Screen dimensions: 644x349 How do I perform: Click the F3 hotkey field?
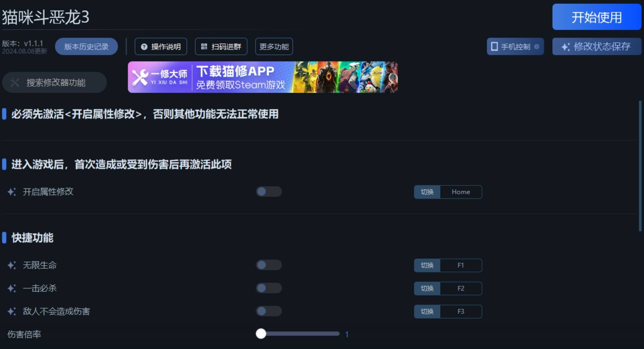pos(461,312)
